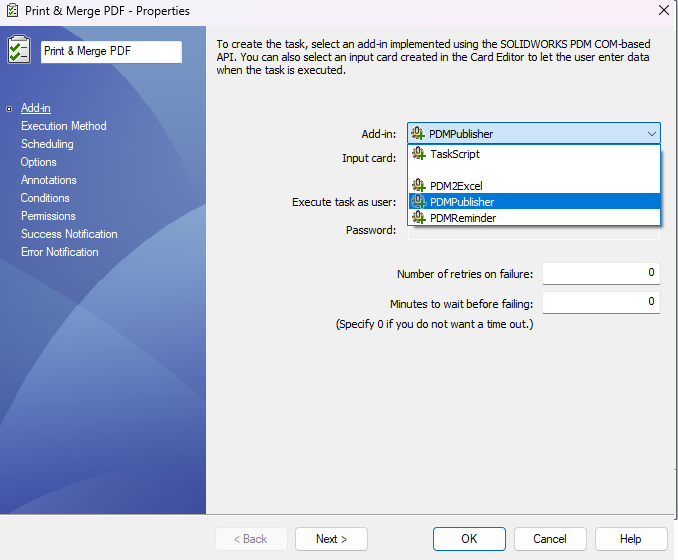Open the Options page
This screenshot has width=678, height=560.
coord(38,162)
